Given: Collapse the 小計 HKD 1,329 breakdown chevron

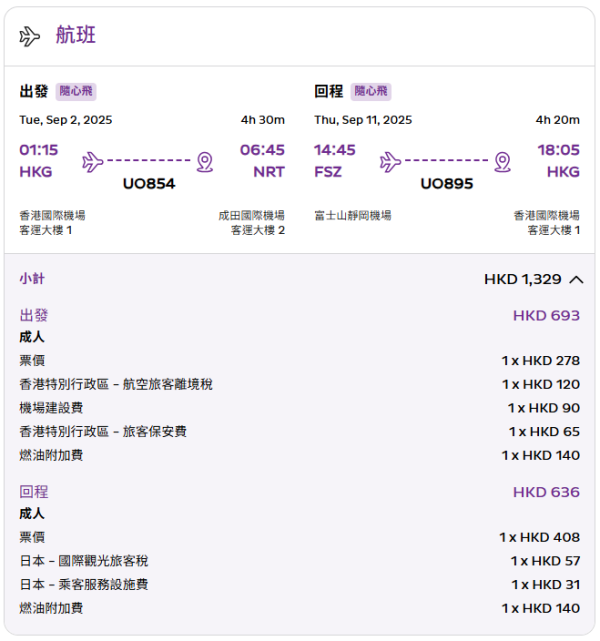Looking at the screenshot, I should [576, 280].
